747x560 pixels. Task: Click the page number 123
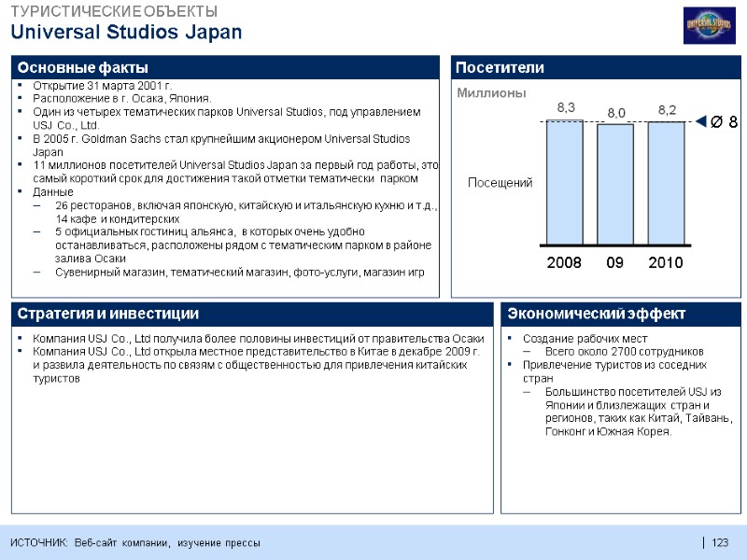click(720, 542)
